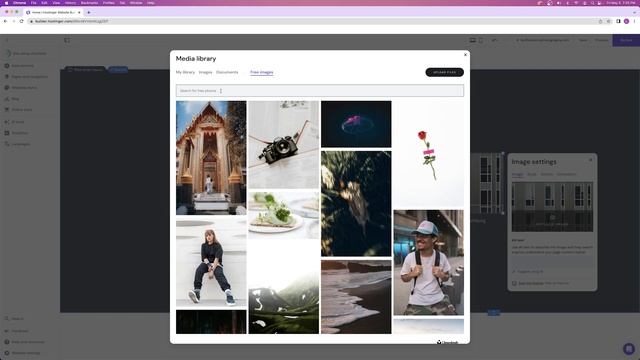Bookmark this page with star icon

pos(609,21)
